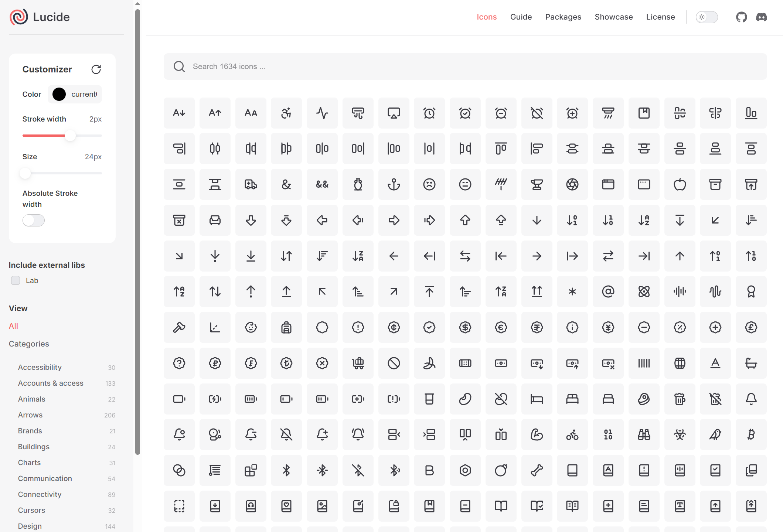This screenshot has width=783, height=532.
Task: Select the anchor icon
Action: [x=394, y=184]
